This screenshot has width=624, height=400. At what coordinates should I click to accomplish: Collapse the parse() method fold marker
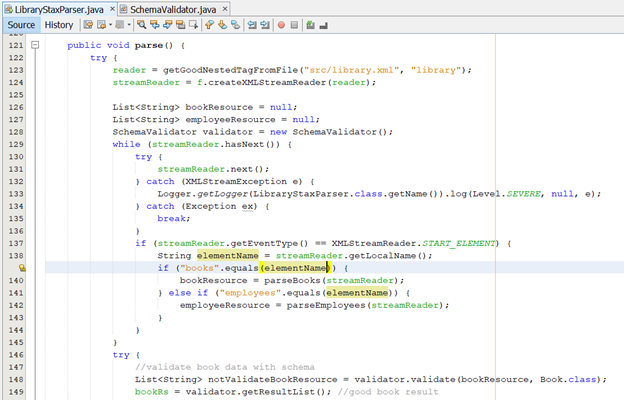click(35, 45)
